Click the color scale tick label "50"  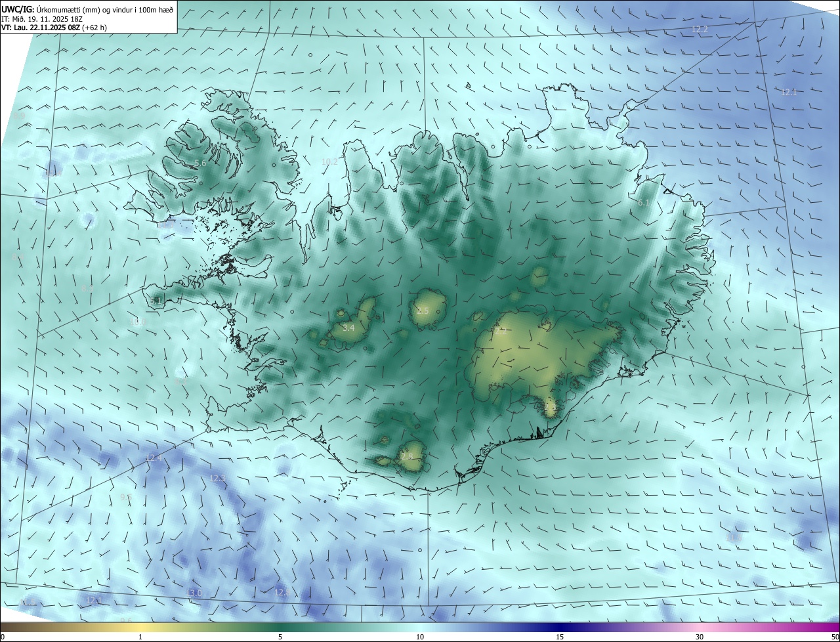click(835, 637)
